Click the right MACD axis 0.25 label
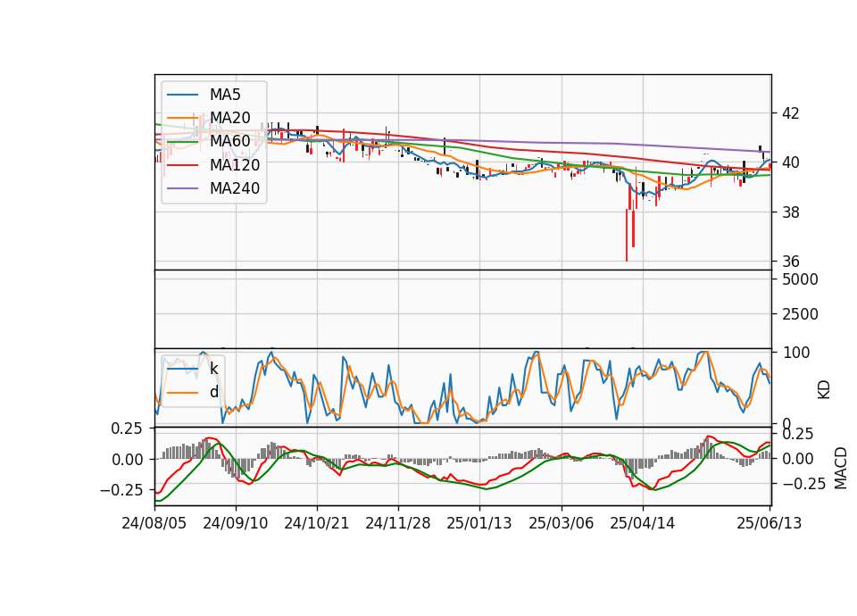The height and width of the screenshot is (616, 857). [798, 434]
